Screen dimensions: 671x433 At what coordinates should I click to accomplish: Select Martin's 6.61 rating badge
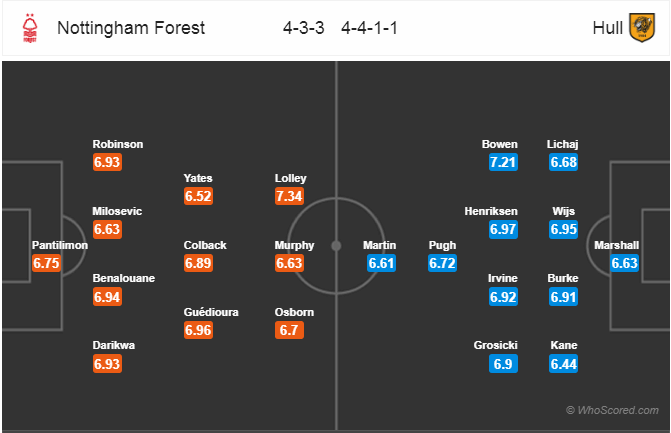[x=381, y=263]
